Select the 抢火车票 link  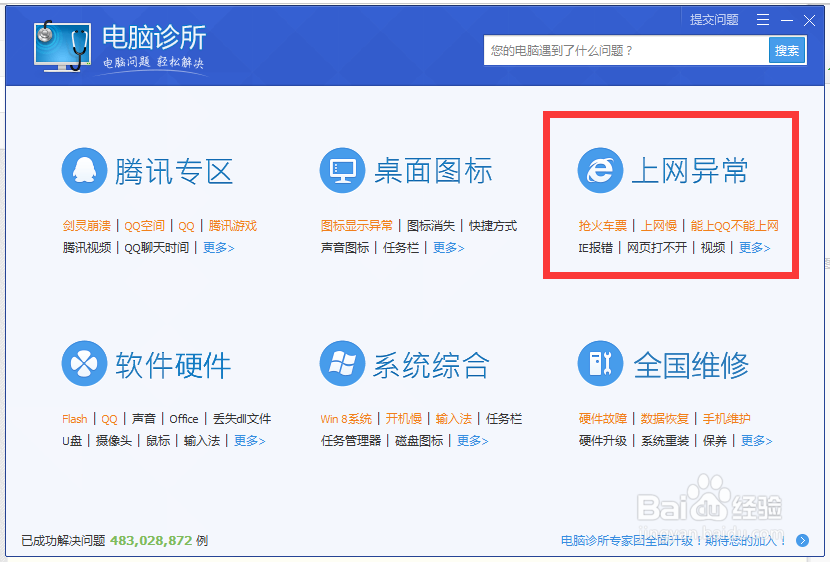click(602, 226)
